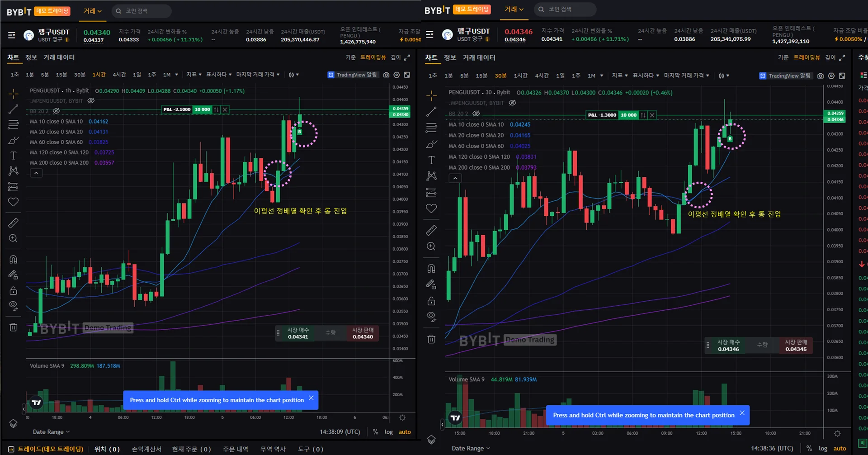The width and height of the screenshot is (868, 455).
Task: Open 지표 indicators dropdown in left chart
Action: click(194, 74)
